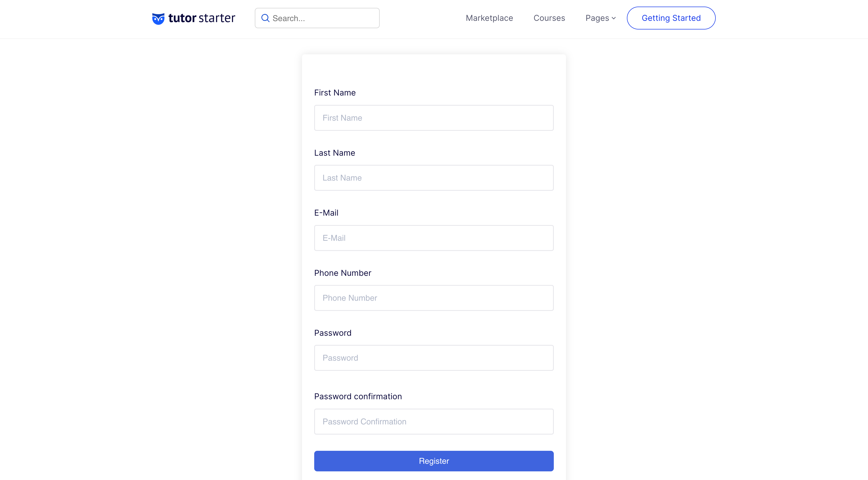Viewport: 868px width, 480px height.
Task: Click into the First Name input
Action: click(x=434, y=118)
